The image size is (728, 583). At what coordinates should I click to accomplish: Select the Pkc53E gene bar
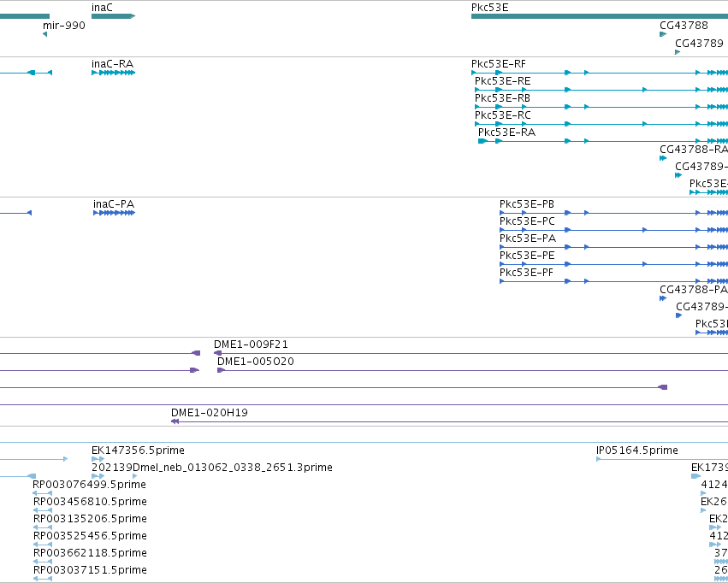(600, 16)
